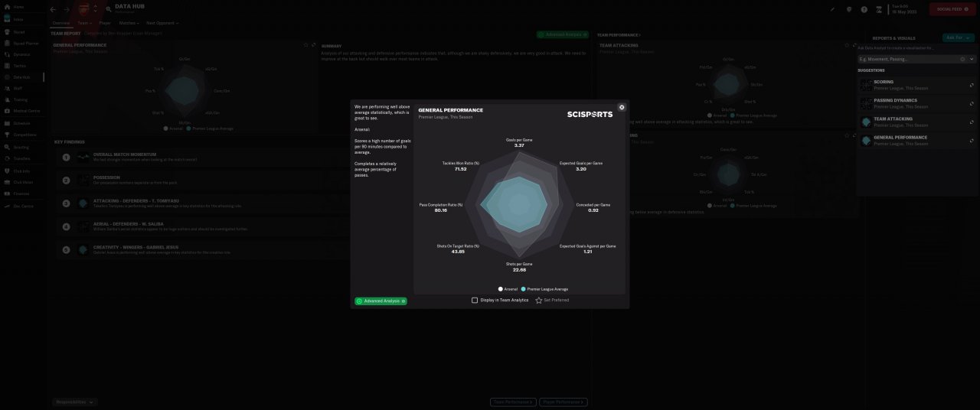Click the Set Preferred star icon
Screen dimensions: 980x410
tap(539, 301)
